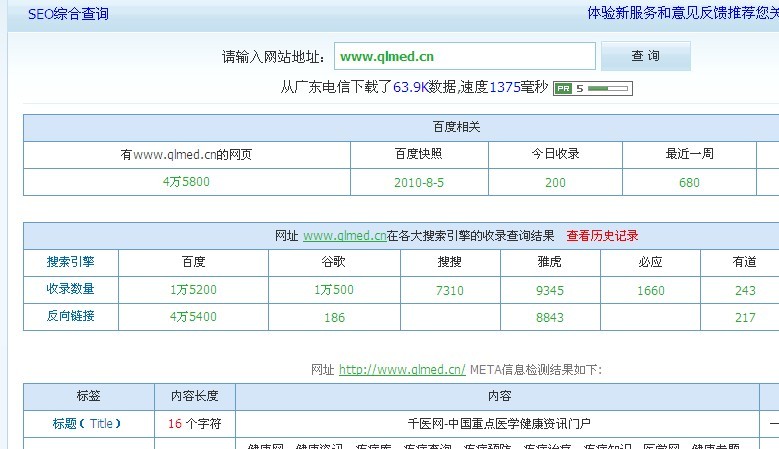The image size is (779, 449).
Task: Click the 标签 column header
Action: (88, 396)
